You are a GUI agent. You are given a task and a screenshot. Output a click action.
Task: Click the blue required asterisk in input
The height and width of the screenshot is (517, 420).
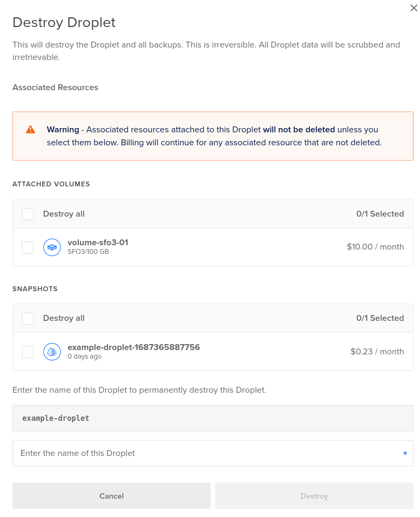pos(405,453)
